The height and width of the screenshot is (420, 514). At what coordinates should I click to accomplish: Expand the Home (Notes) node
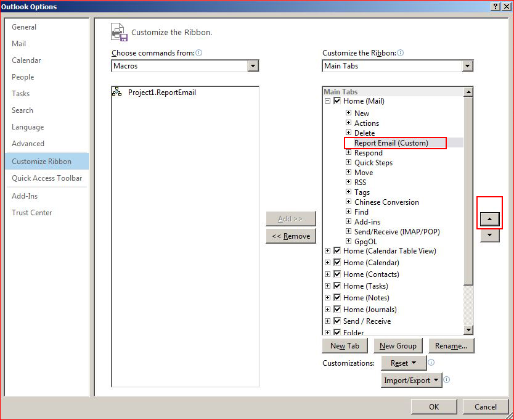327,298
